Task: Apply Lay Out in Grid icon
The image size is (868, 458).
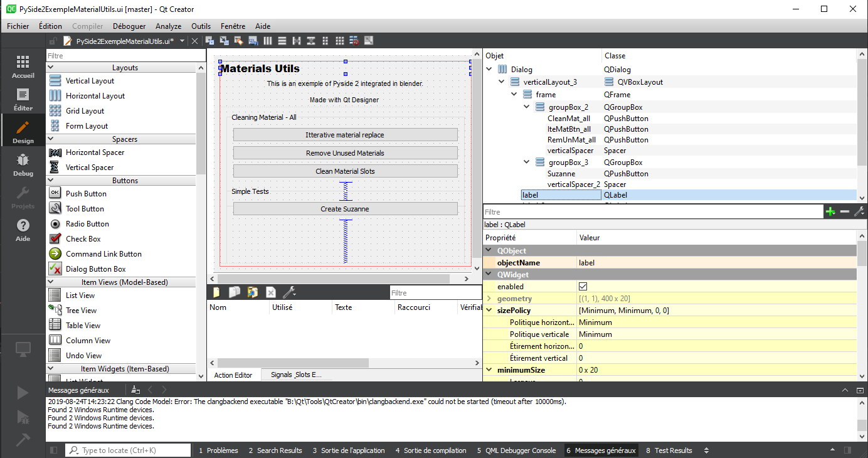Action: pos(340,41)
